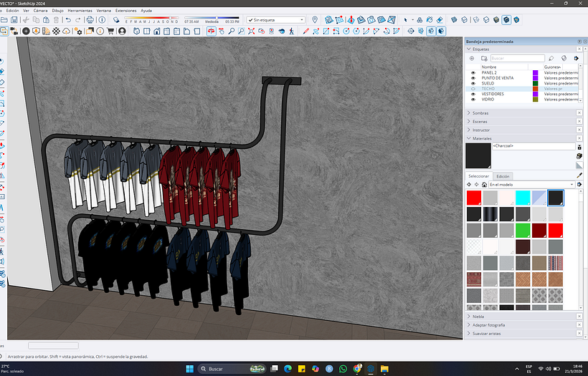This screenshot has height=376, width=588.
Task: Click the Add Location pin icon
Action: point(315,20)
